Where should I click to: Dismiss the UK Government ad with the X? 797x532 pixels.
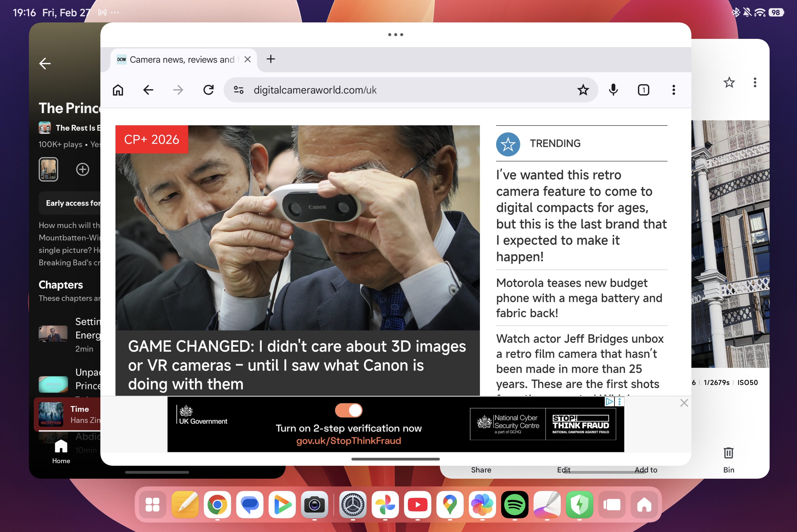[x=684, y=403]
